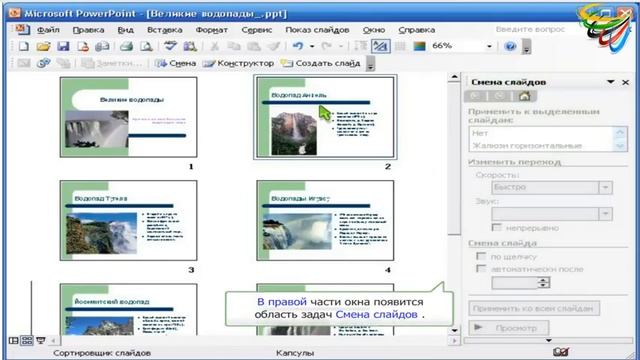Image resolution: width=640 pixels, height=360 pixels.
Task: Switch to Slide Sorter view icon
Action: 27,340
